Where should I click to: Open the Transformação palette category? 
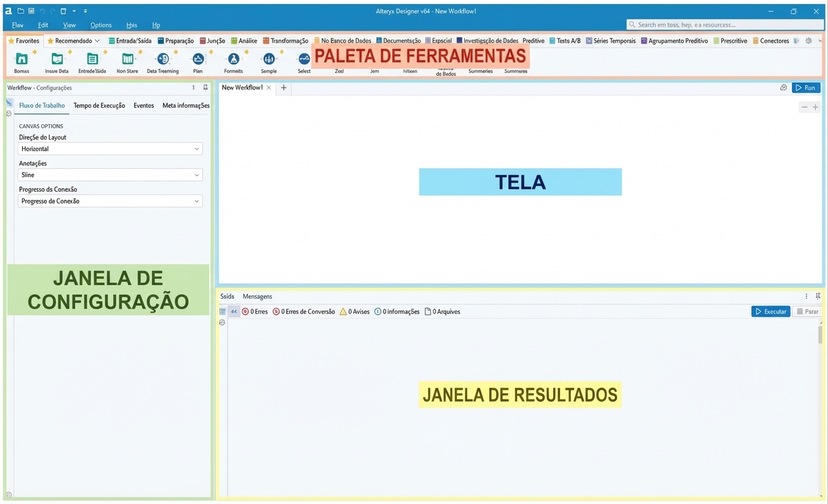click(286, 41)
